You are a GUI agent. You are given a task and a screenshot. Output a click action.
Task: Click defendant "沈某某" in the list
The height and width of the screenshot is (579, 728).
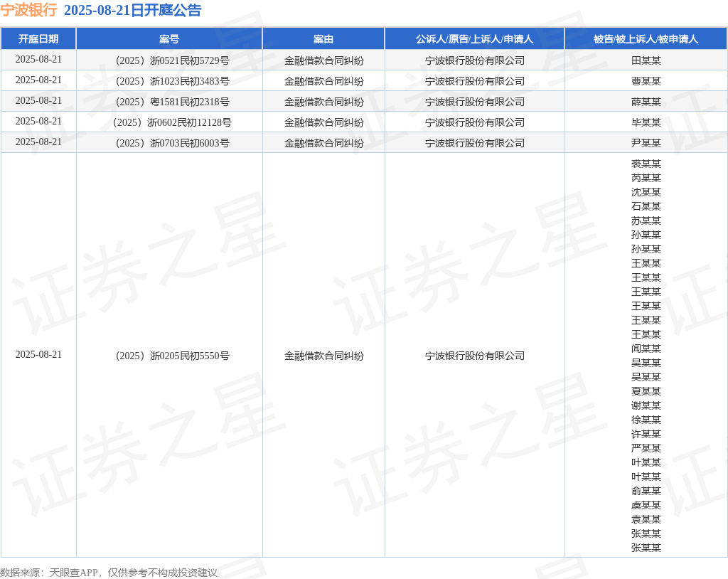pyautogui.click(x=646, y=192)
